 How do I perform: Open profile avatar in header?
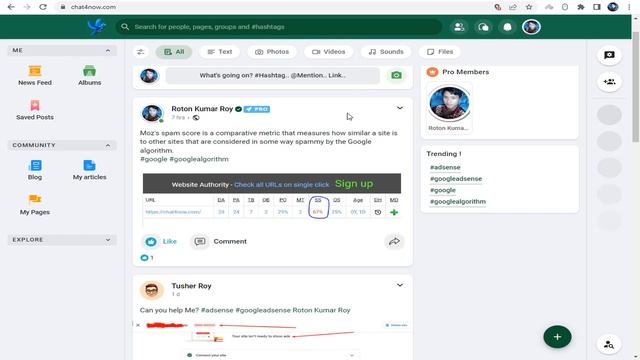click(x=531, y=27)
